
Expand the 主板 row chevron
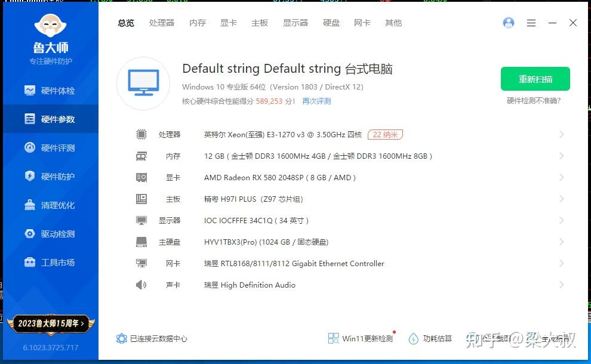[x=562, y=199]
